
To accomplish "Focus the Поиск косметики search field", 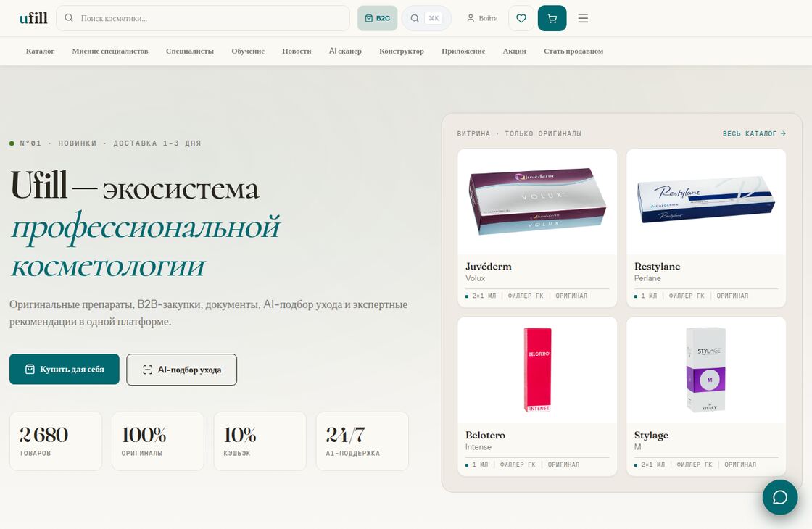I will pos(203,18).
